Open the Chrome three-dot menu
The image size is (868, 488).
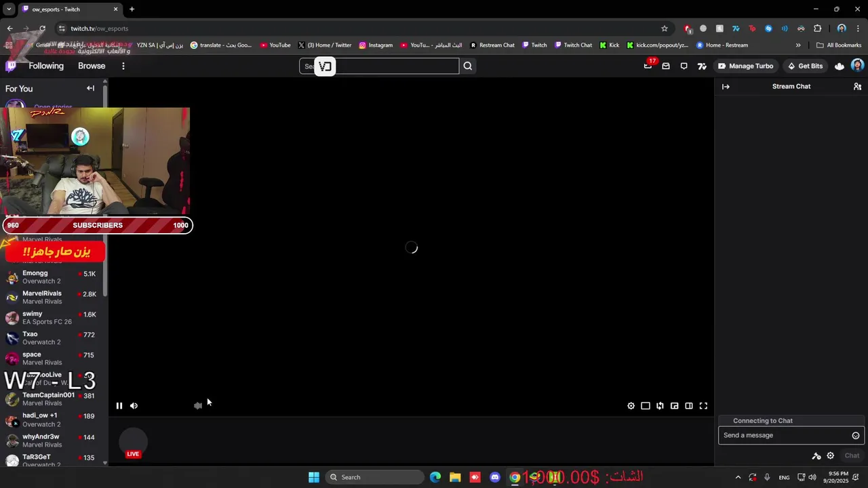pos(859,28)
